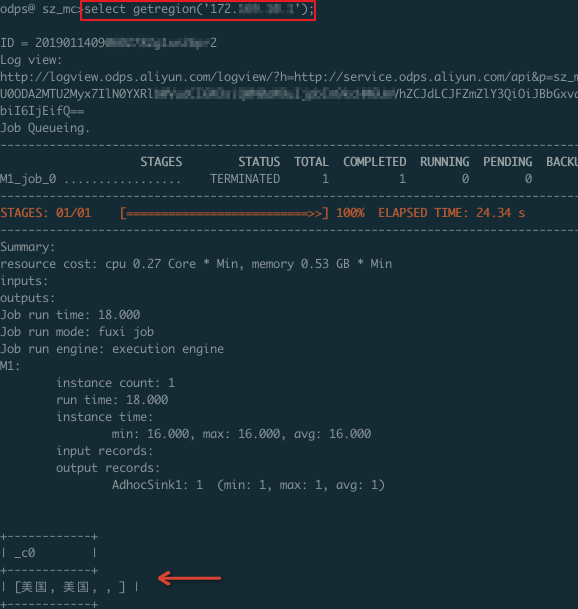Click the 'inputs:' line
This screenshot has width=578, height=609.
[x=24, y=281]
